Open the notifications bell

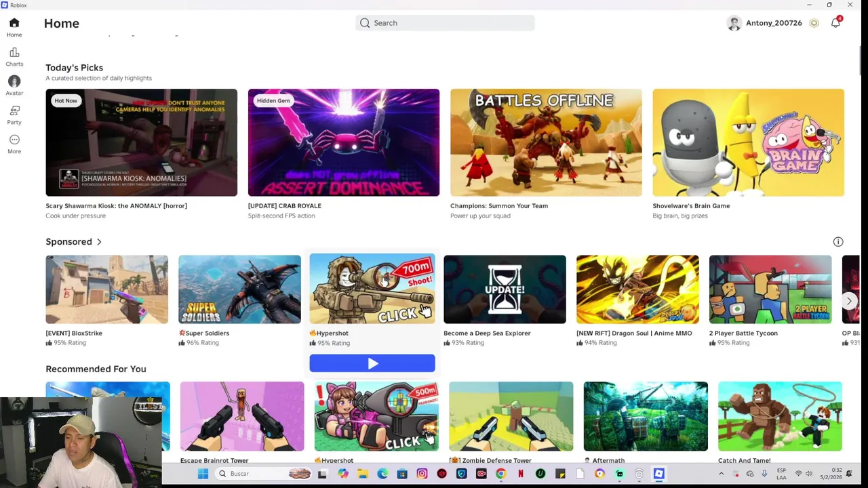click(x=836, y=22)
